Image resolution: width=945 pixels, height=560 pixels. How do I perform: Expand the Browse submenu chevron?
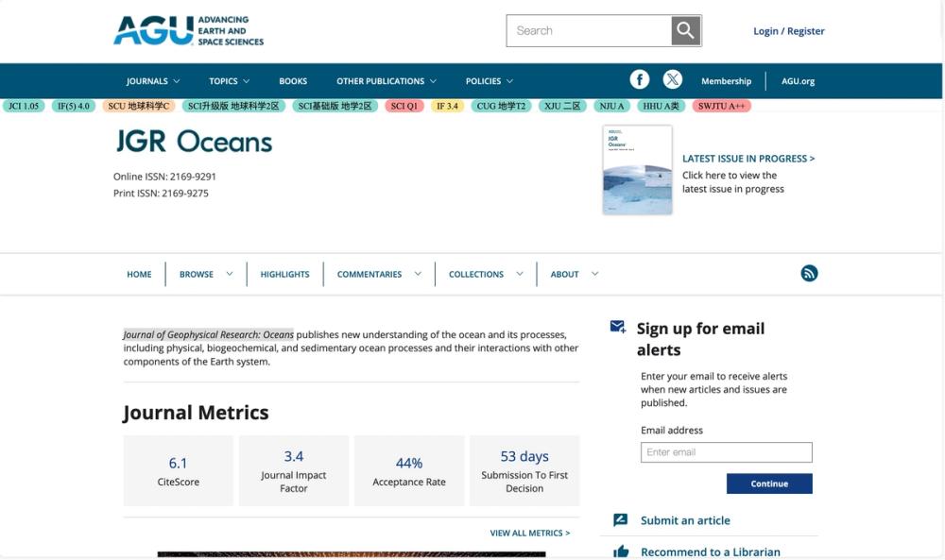[230, 274]
